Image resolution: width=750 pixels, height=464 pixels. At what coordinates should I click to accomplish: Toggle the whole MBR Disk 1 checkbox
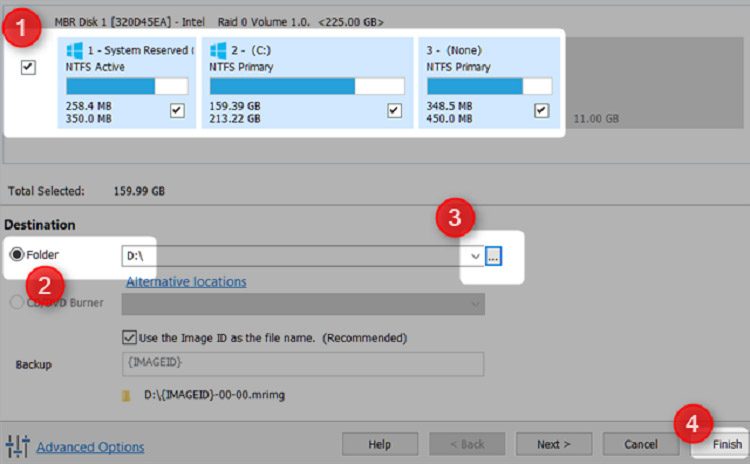coord(28,68)
